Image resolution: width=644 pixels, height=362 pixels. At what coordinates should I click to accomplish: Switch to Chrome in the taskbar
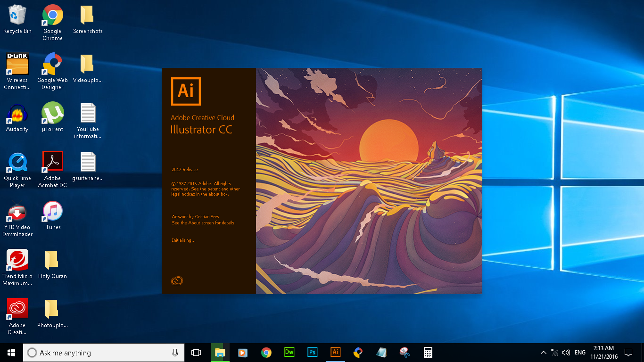pos(266,353)
